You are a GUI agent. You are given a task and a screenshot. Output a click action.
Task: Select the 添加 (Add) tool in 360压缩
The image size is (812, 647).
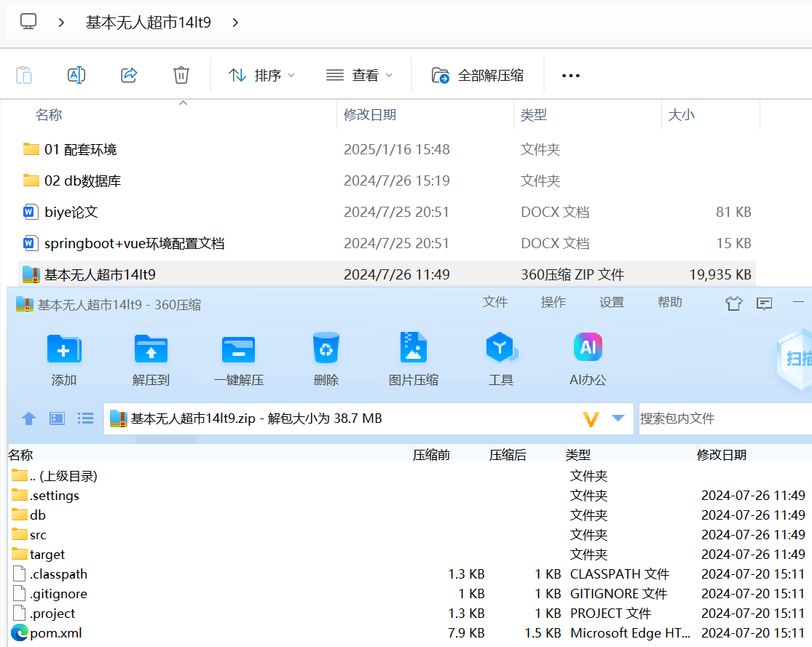pyautogui.click(x=64, y=357)
